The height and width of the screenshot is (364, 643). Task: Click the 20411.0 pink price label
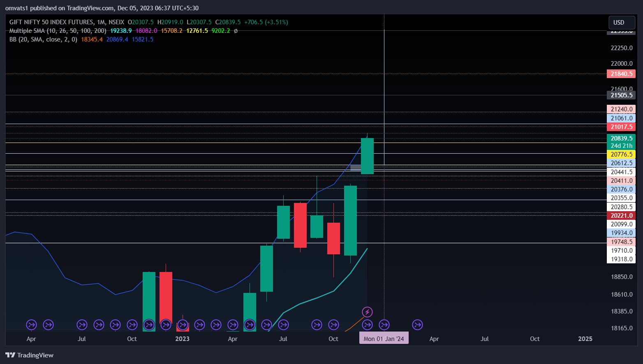coord(621,181)
